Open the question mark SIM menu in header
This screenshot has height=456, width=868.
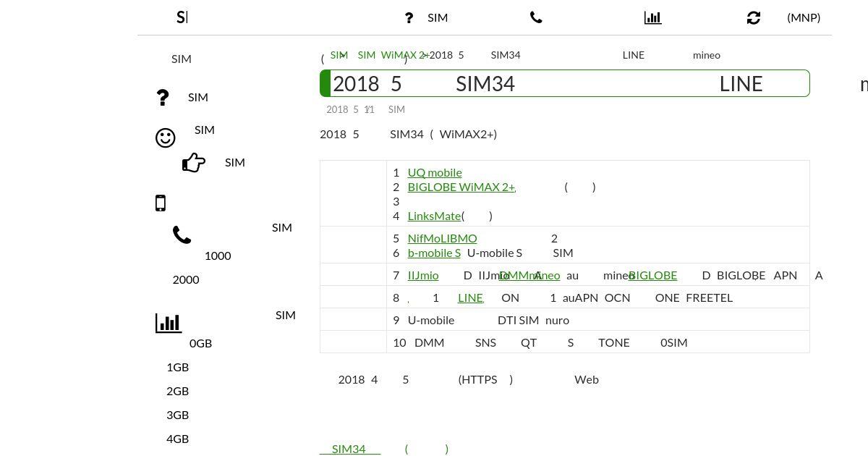[426, 17]
